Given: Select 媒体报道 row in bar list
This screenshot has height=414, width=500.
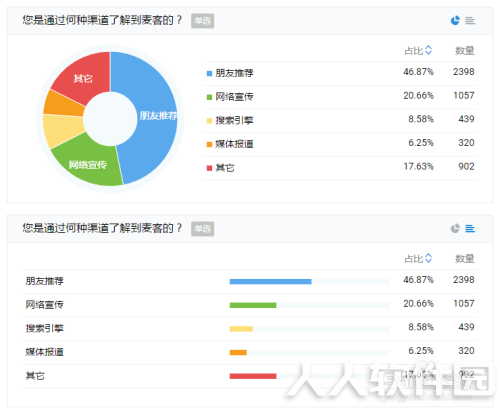Looking at the screenshot, I should [250, 352].
